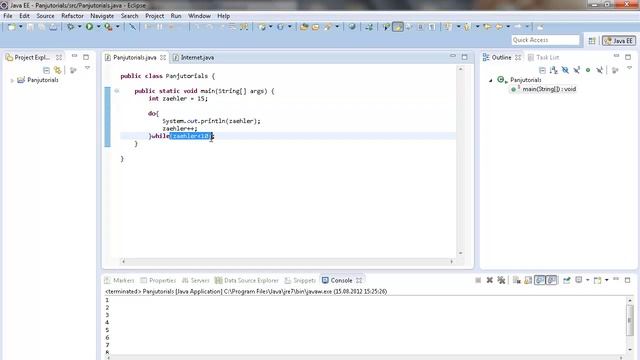Click the Toggle Mark Occurrences highlighter icon

(x=398, y=27)
